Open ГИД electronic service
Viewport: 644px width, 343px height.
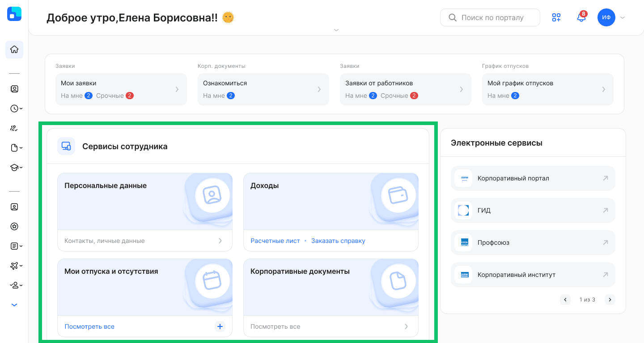[533, 210]
